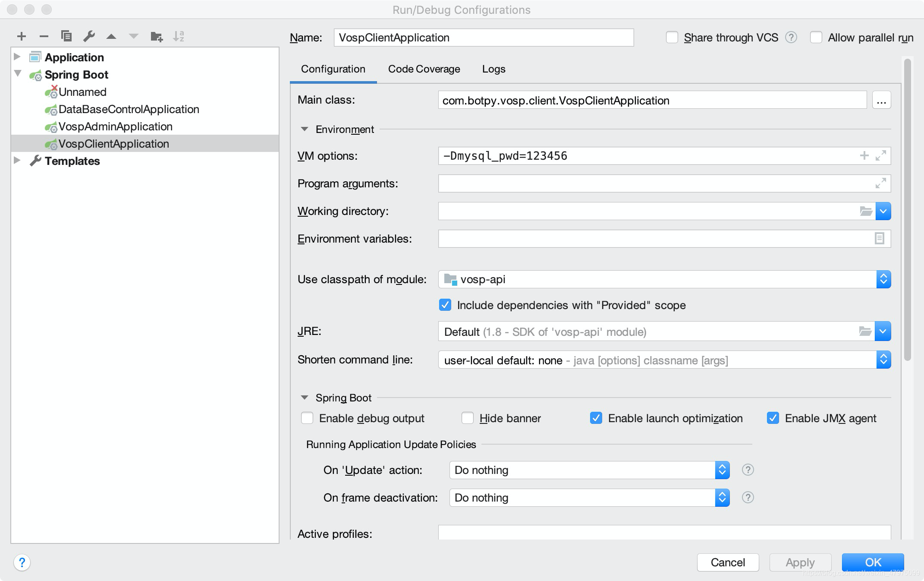Screen dimensions: 924x581
Task: Open Edit Templates wrench icon
Action: pyautogui.click(x=89, y=36)
